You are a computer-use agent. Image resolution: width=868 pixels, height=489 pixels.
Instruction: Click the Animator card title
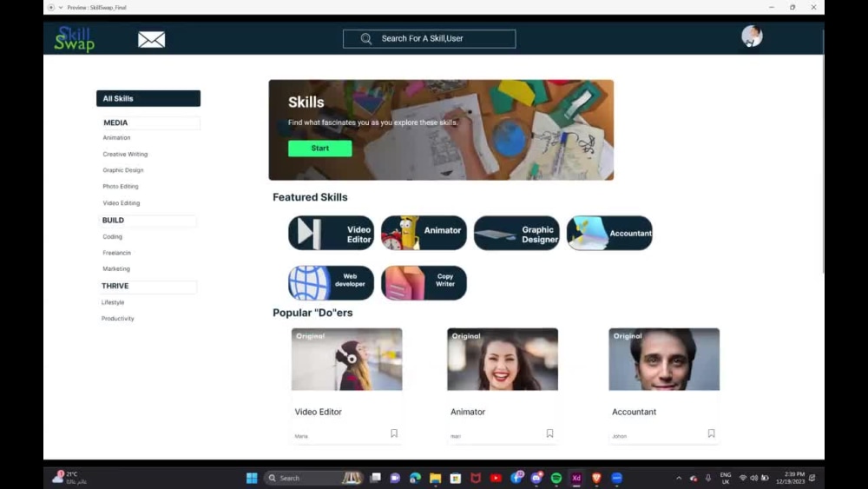point(468,412)
